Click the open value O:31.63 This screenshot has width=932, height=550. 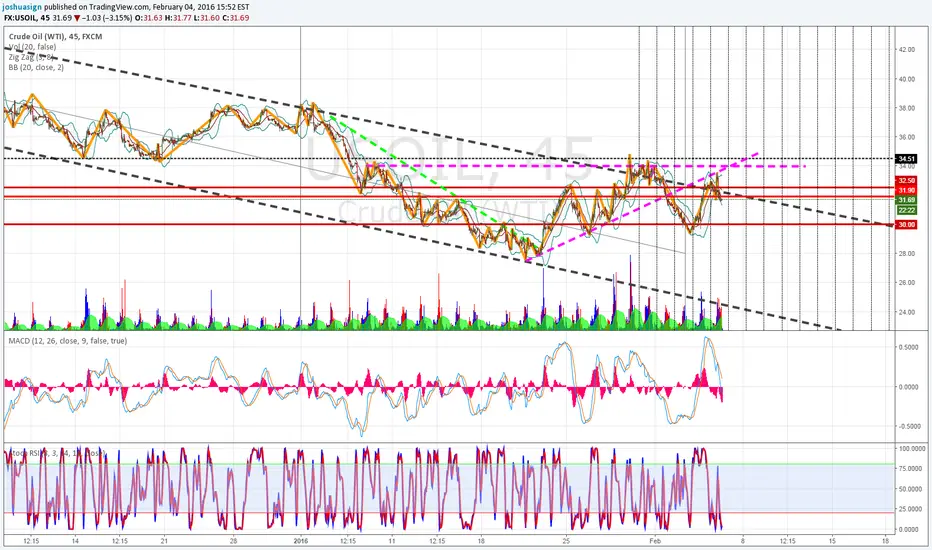tap(149, 18)
